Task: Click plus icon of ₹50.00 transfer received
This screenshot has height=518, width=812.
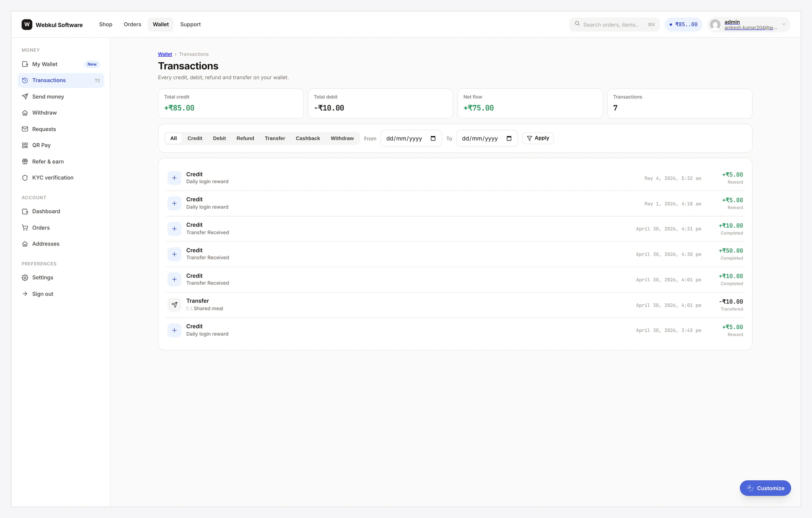Action: click(174, 254)
